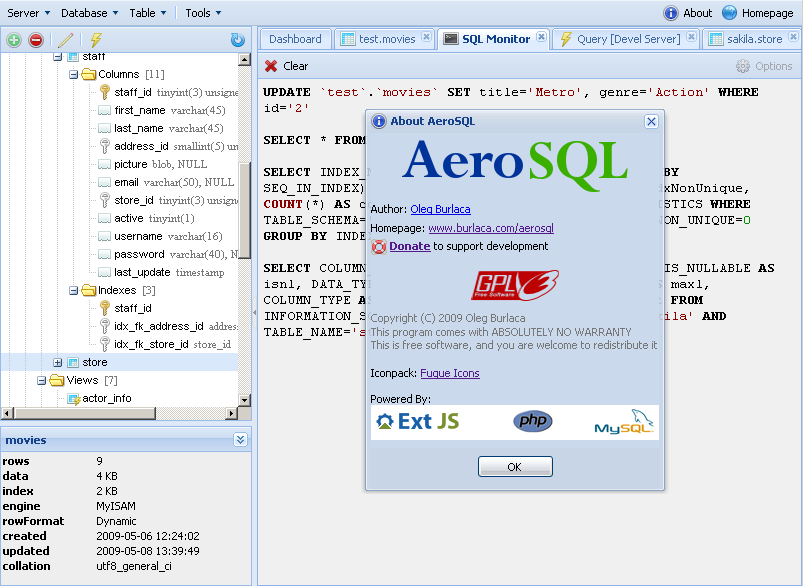
Task: Click the tree's vertical scrollbar thumb
Action: click(245, 210)
